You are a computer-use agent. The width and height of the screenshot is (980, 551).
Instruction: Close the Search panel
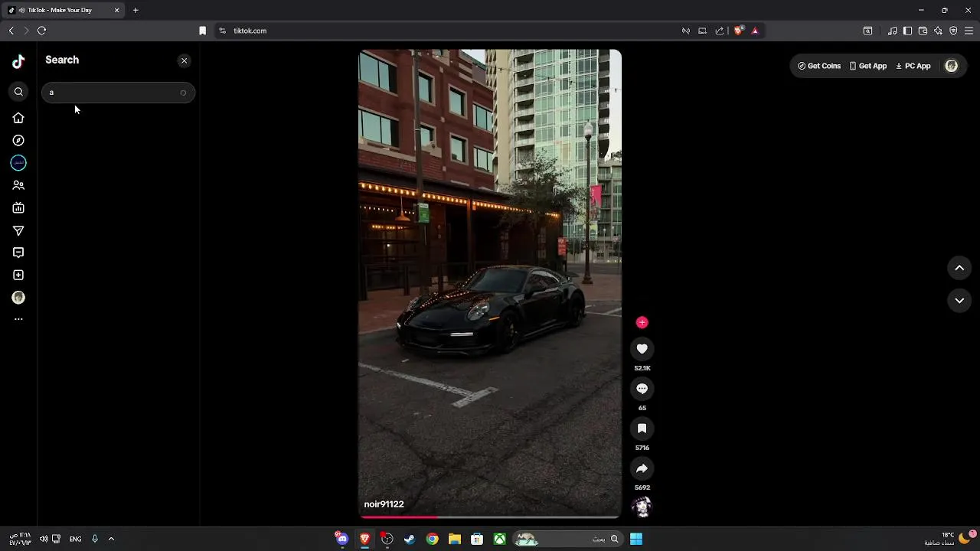tap(184, 60)
